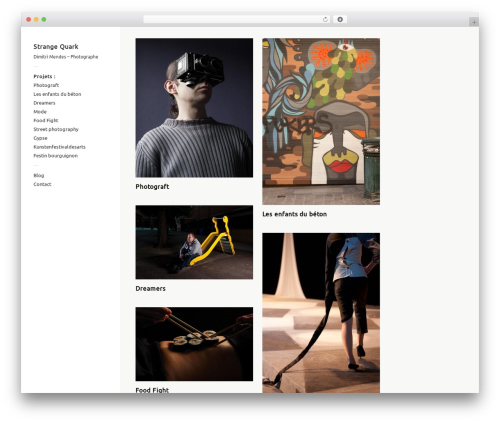Image resolution: width=500 pixels, height=423 pixels.
Task: Open the yellow slide night photo thumbnail
Action: [x=194, y=242]
